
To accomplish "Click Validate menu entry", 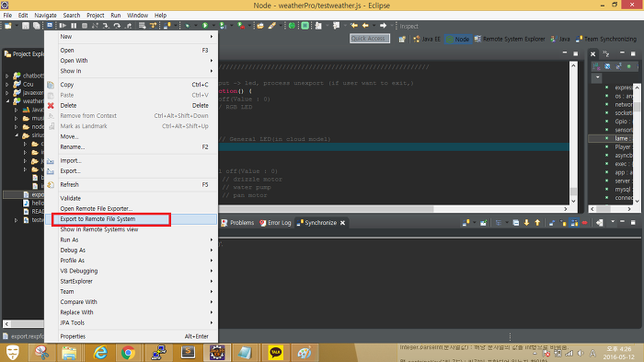I will 132,198.
